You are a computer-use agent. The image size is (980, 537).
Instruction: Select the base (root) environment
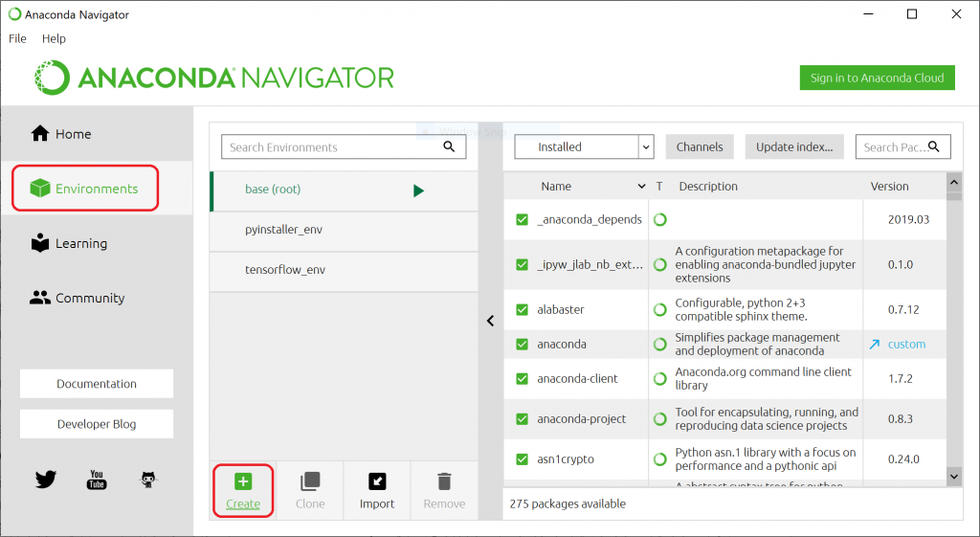click(344, 190)
